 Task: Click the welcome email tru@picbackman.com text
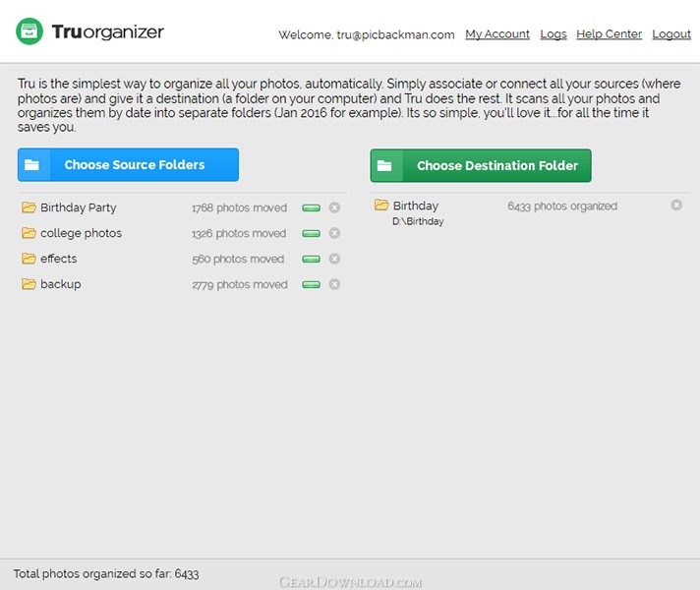click(395, 34)
